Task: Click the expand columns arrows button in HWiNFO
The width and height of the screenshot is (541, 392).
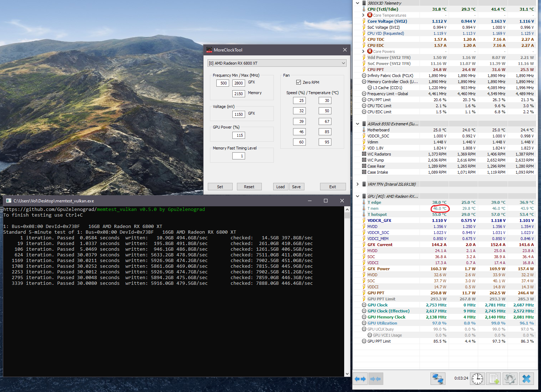Action: click(x=360, y=379)
